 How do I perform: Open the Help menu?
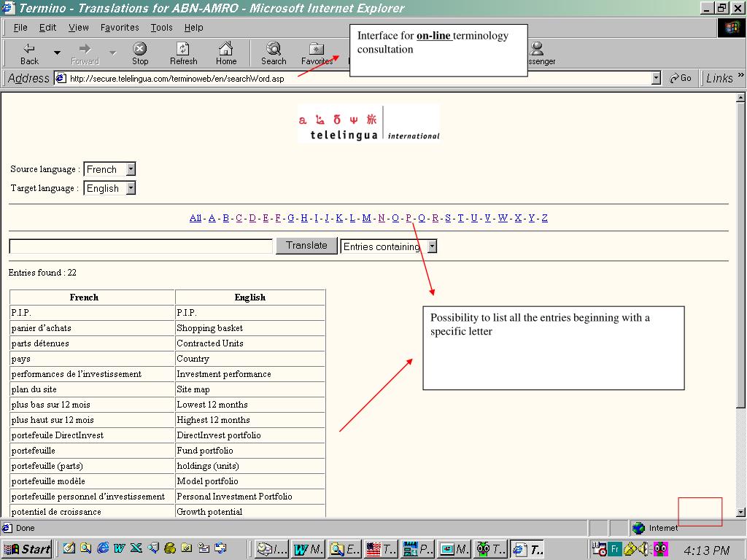pos(193,28)
